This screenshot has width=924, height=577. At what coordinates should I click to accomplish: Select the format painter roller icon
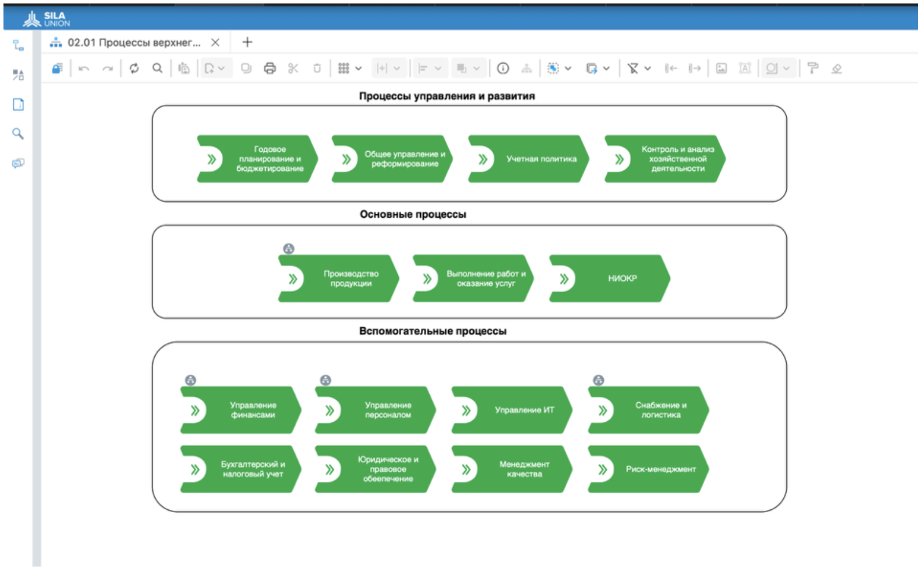click(813, 68)
